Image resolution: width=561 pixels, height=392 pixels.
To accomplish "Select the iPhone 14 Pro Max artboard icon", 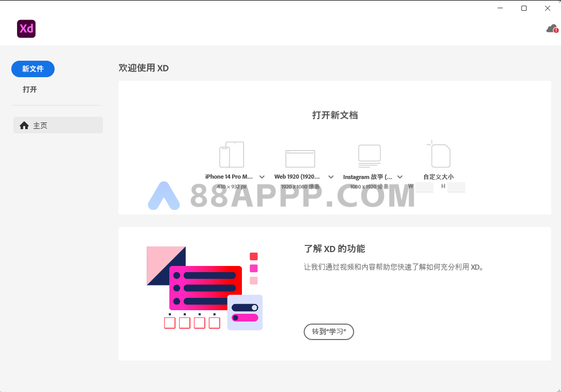I will pyautogui.click(x=232, y=155).
